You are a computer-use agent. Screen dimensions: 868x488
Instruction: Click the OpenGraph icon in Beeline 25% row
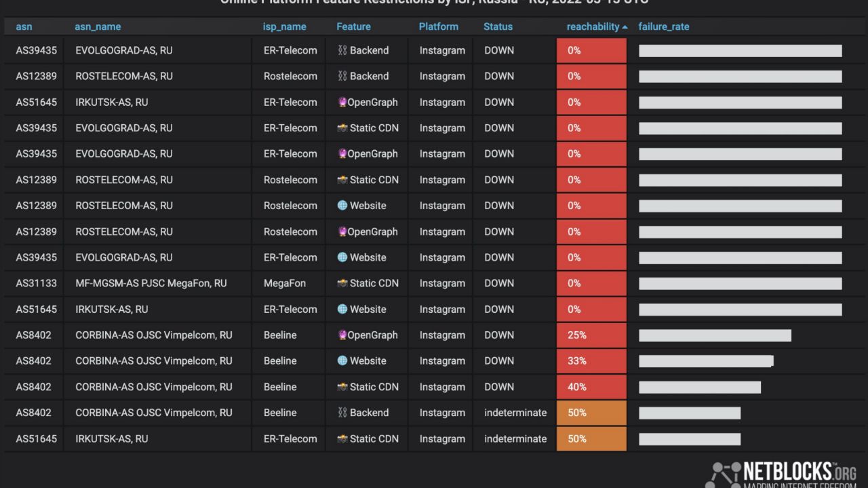pos(342,335)
